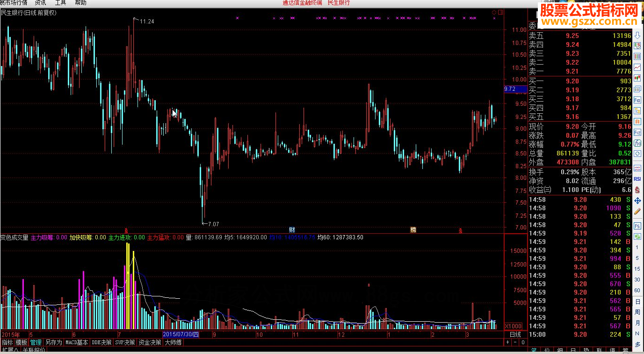Click the highlighted date 2015/07/30/四
644x354 pixels.
pyautogui.click(x=181, y=334)
